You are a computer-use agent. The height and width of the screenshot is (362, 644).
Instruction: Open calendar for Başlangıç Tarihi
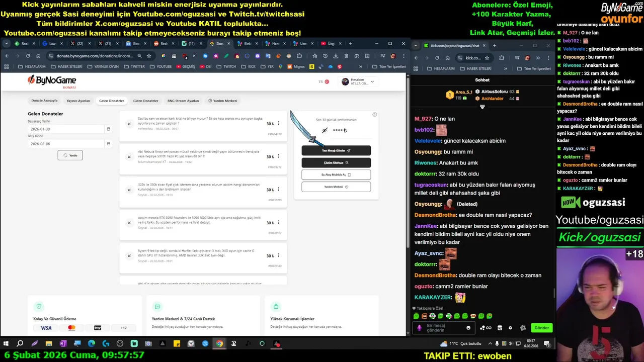tap(108, 129)
